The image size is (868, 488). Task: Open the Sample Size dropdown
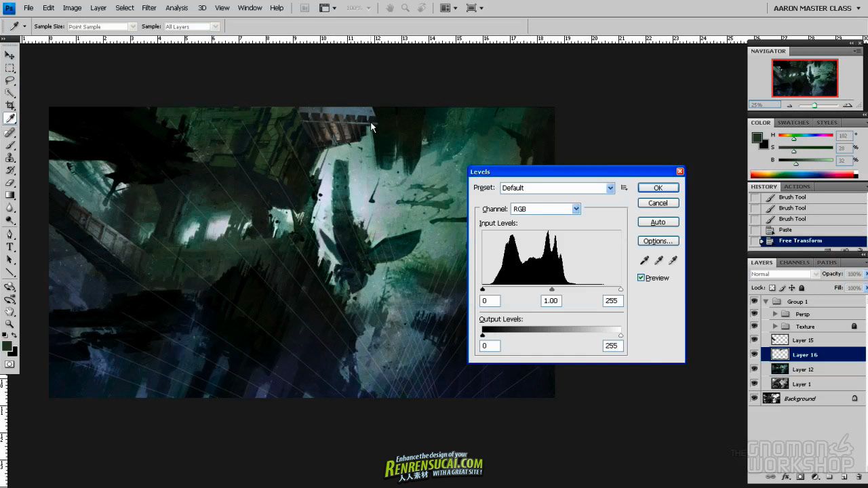coord(102,26)
